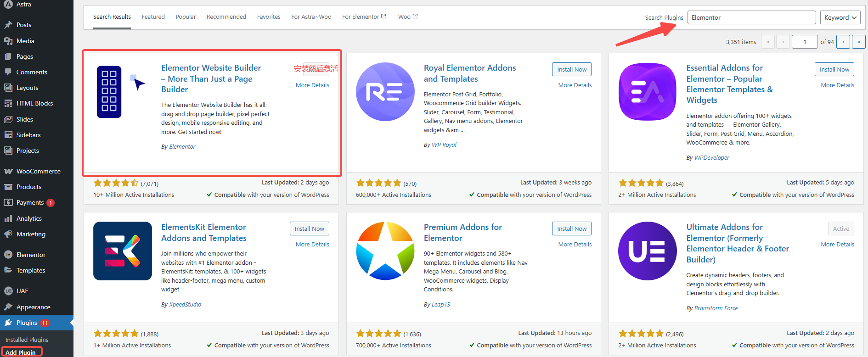Open the WPDeveloper author link

(711, 158)
